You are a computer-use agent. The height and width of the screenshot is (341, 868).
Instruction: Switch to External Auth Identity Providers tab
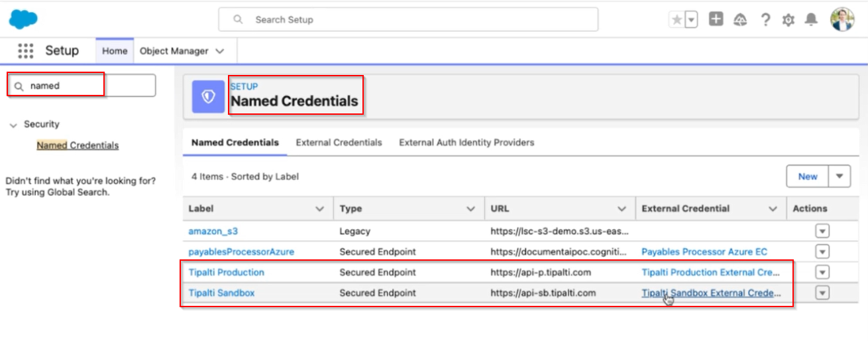pos(466,143)
